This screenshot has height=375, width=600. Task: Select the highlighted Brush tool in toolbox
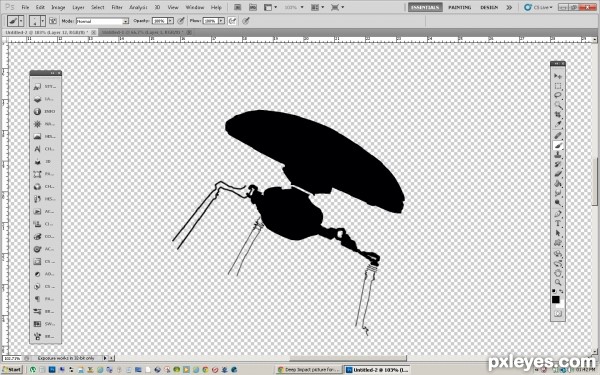pyautogui.click(x=558, y=146)
